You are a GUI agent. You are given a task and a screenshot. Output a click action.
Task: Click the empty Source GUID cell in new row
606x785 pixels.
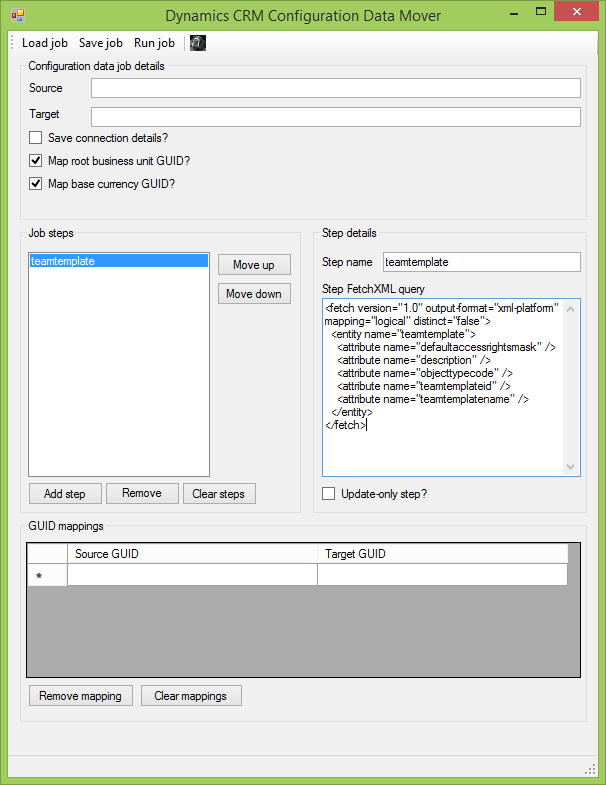pos(192,575)
